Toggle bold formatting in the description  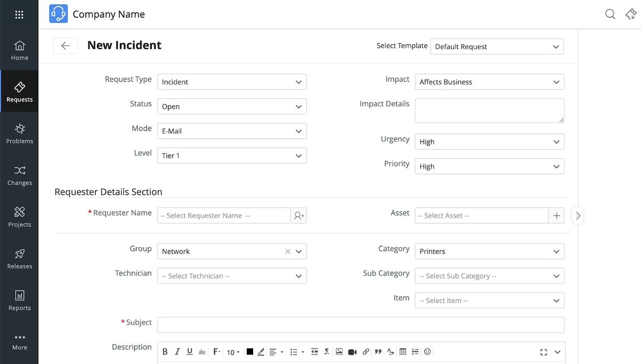pos(165,351)
